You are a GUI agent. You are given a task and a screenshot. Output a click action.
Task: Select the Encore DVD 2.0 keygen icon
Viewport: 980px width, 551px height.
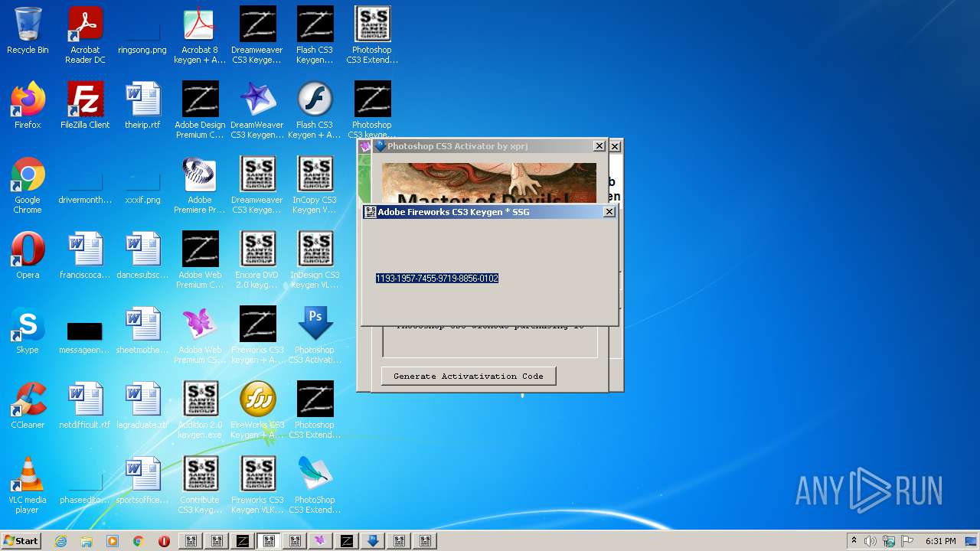[257, 261]
